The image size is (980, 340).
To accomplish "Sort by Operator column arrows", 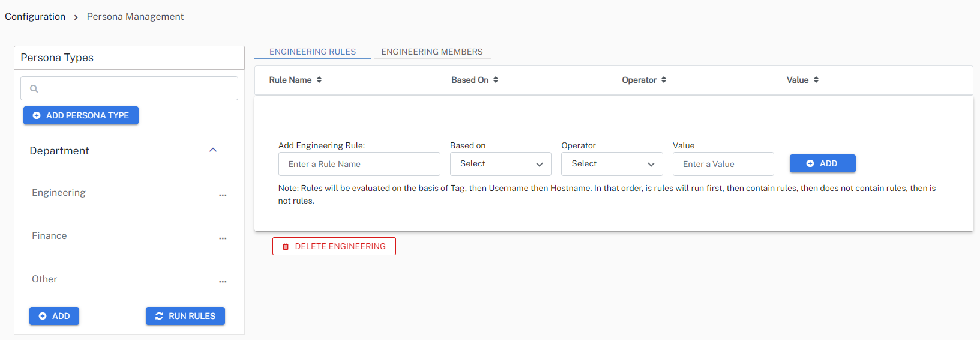I will (664, 80).
